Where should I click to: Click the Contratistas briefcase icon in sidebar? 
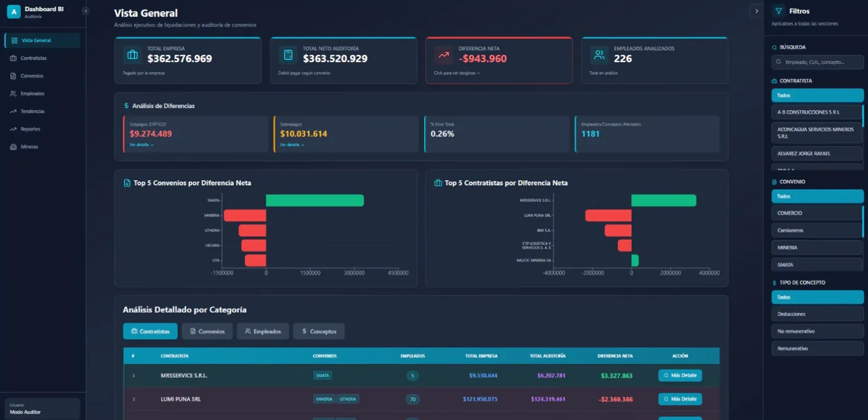pyautogui.click(x=14, y=58)
